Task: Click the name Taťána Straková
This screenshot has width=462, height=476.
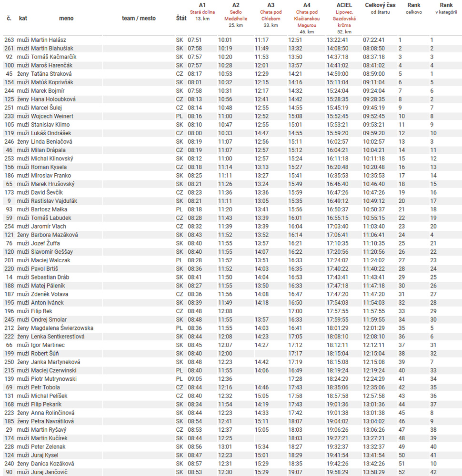Action: point(51,74)
